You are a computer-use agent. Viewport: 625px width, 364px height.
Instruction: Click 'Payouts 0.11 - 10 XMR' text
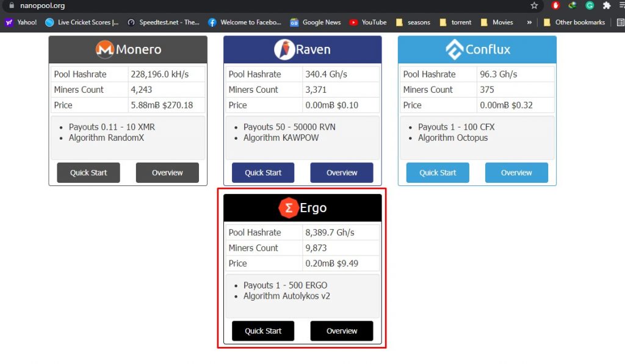pyautogui.click(x=112, y=127)
